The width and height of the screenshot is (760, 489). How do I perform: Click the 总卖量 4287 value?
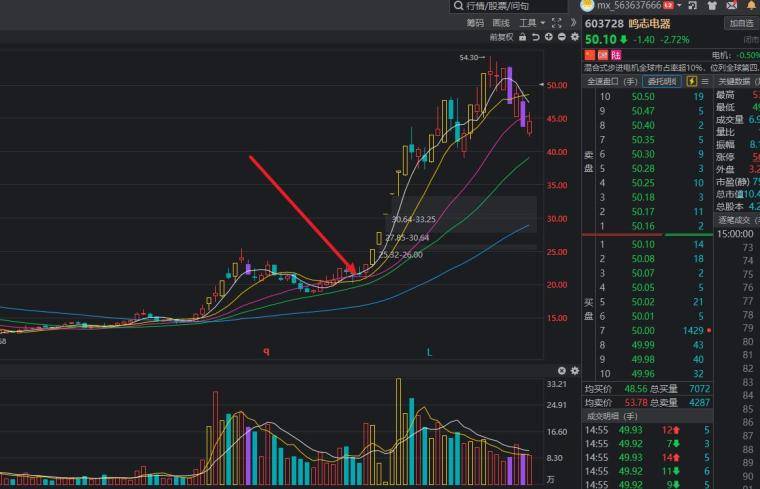tap(699, 403)
